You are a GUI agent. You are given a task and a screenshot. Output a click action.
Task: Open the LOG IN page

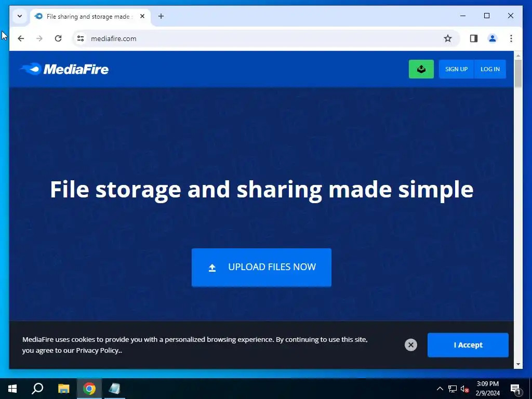point(490,69)
